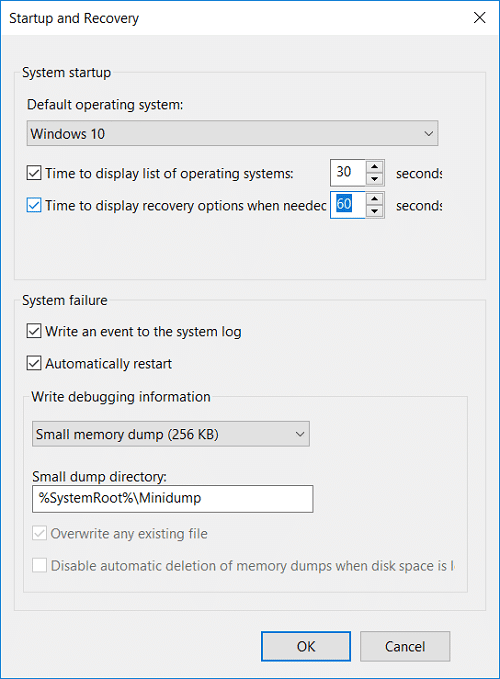Click the Small dump directory text field
Screen dimensions: 500x679
(x=172, y=499)
